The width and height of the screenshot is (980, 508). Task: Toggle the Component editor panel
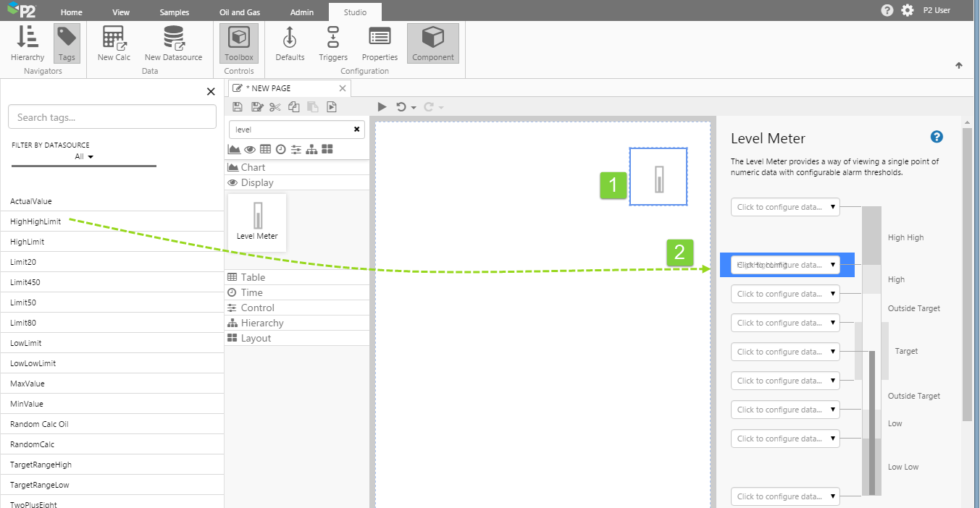click(x=432, y=43)
